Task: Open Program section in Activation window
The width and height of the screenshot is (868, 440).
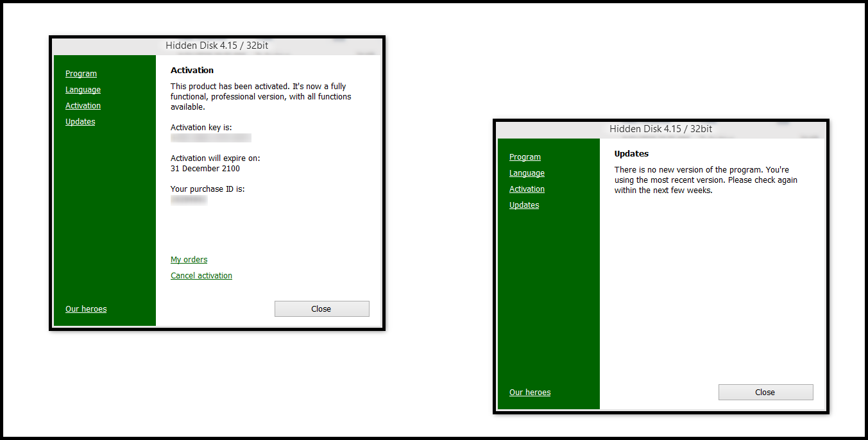Action: 81,74
